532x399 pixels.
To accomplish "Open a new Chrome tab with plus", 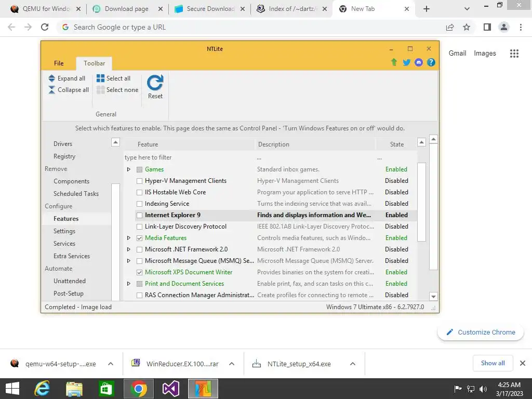I will pos(427,9).
